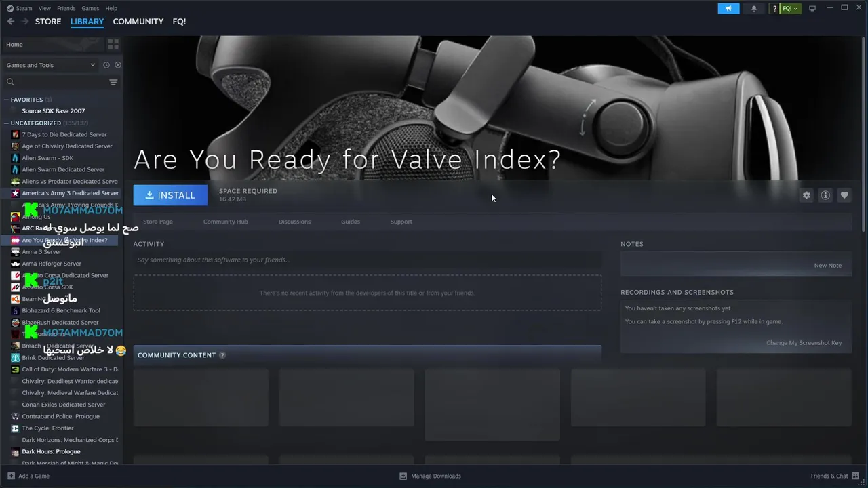Show game info icon

pos(825,195)
